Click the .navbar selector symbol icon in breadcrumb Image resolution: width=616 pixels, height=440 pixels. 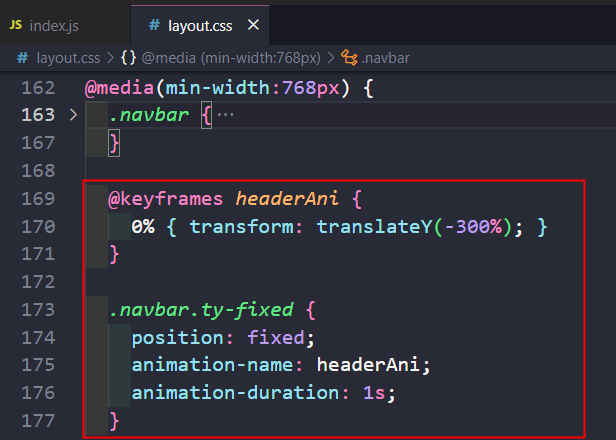click(349, 57)
